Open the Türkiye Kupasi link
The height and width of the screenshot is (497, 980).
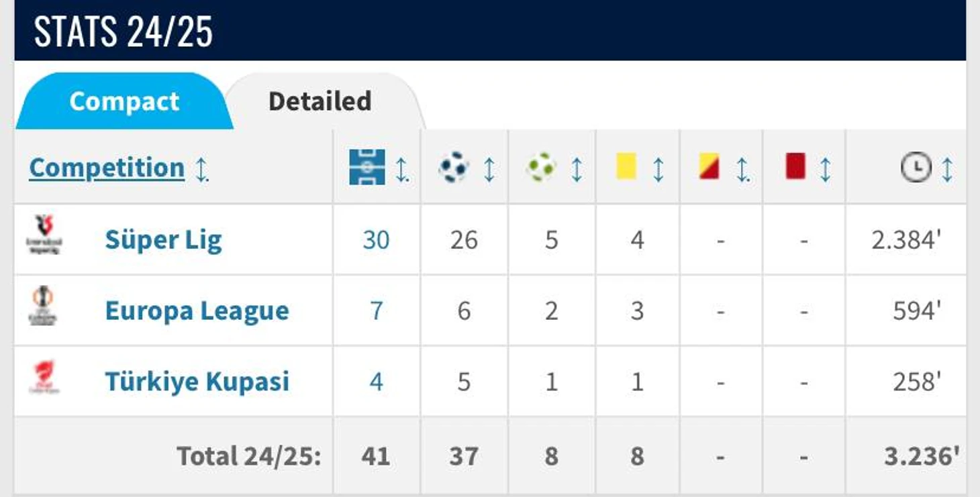coord(197,381)
